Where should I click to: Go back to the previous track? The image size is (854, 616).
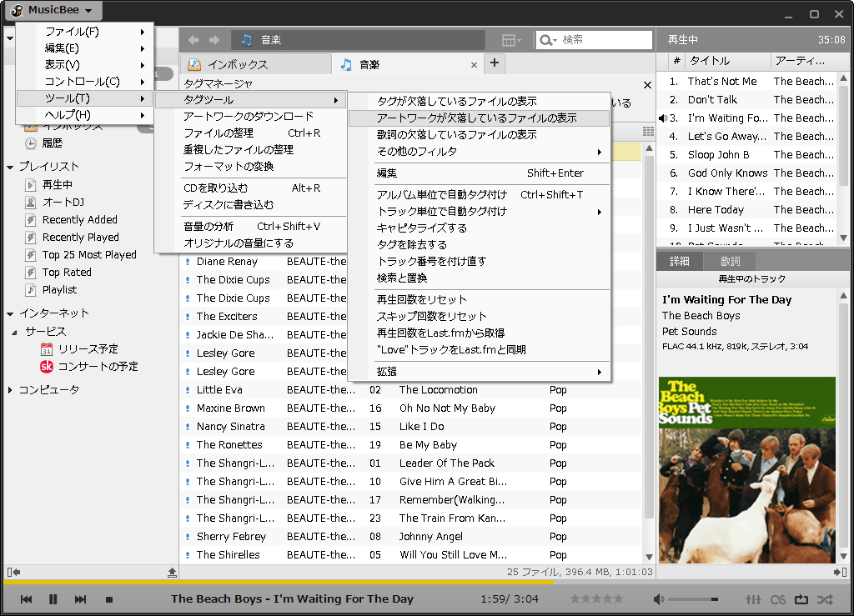[26, 599]
